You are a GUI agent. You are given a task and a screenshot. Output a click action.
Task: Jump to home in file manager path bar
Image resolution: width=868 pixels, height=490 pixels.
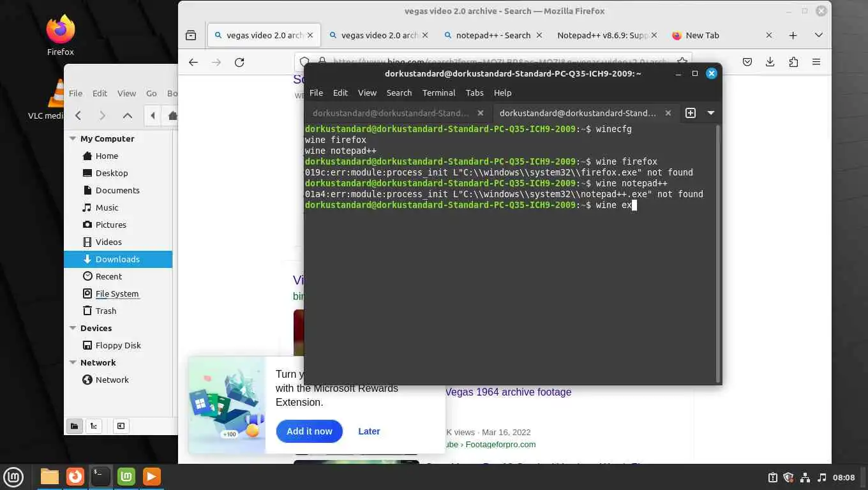pyautogui.click(x=172, y=115)
